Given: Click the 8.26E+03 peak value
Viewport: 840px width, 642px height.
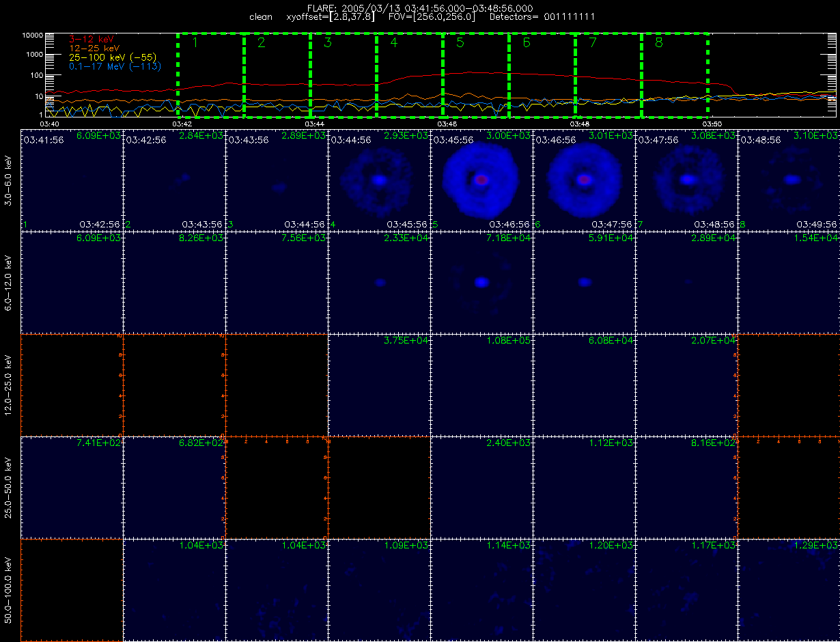Looking at the screenshot, I should [201, 238].
